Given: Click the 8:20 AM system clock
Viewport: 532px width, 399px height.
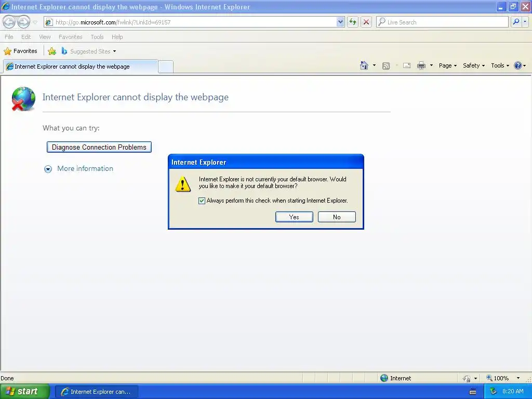Looking at the screenshot, I should coord(513,392).
